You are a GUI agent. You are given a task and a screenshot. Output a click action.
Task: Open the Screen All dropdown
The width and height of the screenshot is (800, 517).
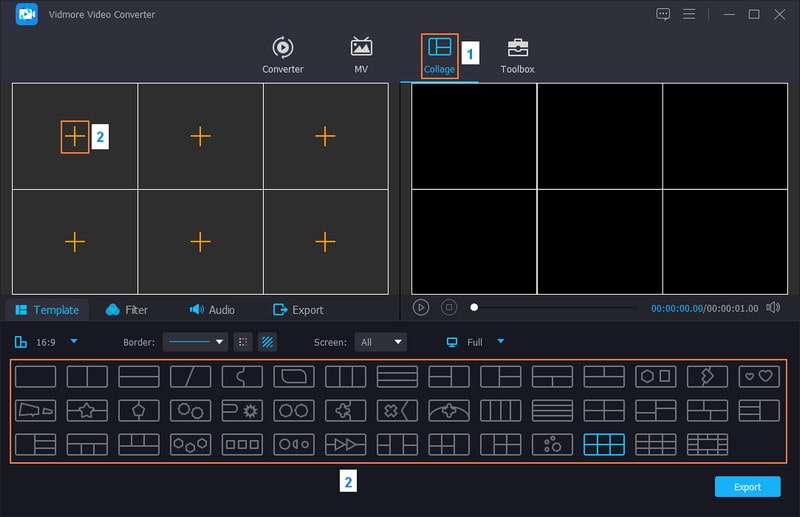[x=381, y=342]
